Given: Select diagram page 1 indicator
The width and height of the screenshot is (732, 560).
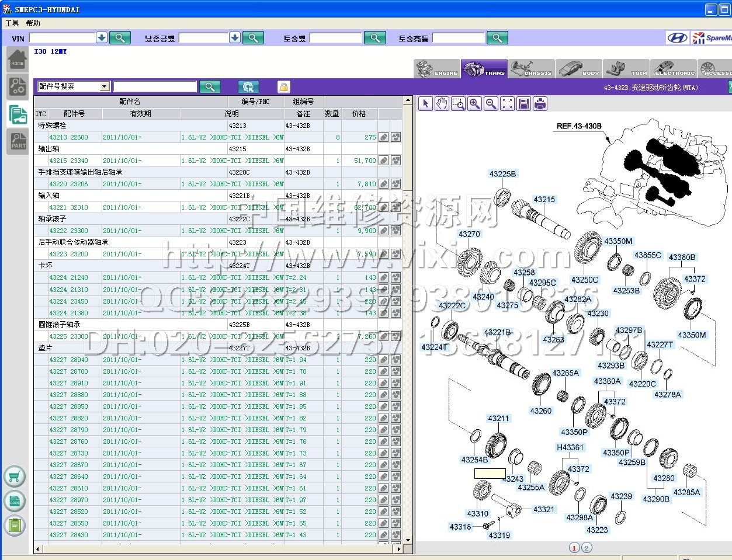Looking at the screenshot, I should 574,548.
